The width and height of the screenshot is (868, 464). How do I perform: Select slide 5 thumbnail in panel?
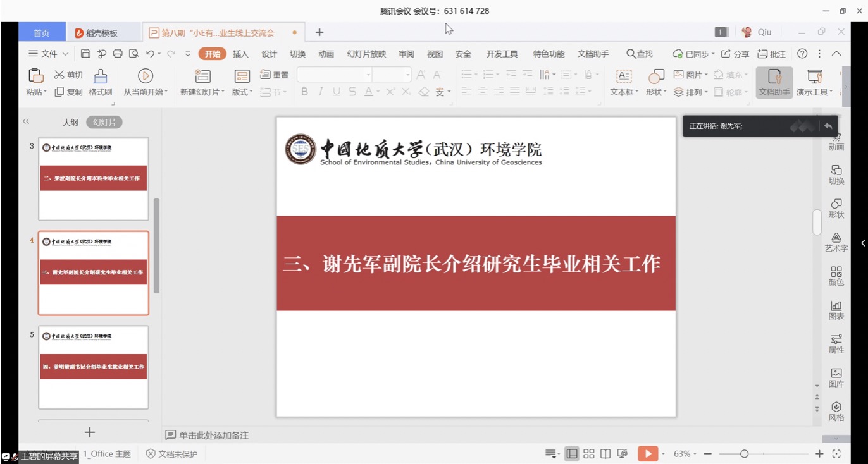point(94,367)
